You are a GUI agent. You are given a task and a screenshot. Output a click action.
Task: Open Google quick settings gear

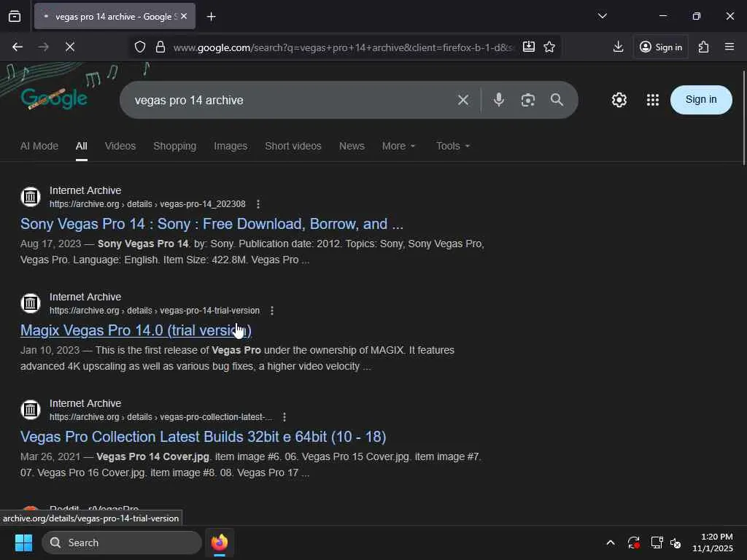pos(619,100)
